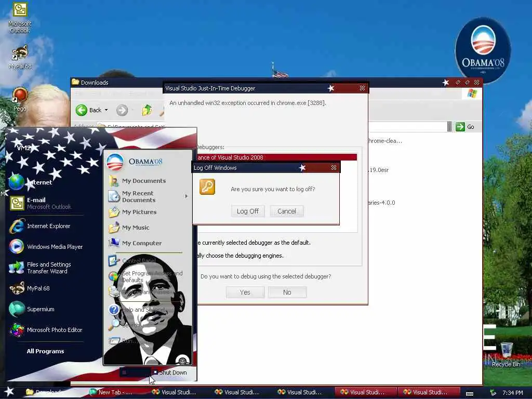Open Microsoft Outlook desktop shortcut
The width and height of the screenshot is (532, 399).
pos(20,17)
